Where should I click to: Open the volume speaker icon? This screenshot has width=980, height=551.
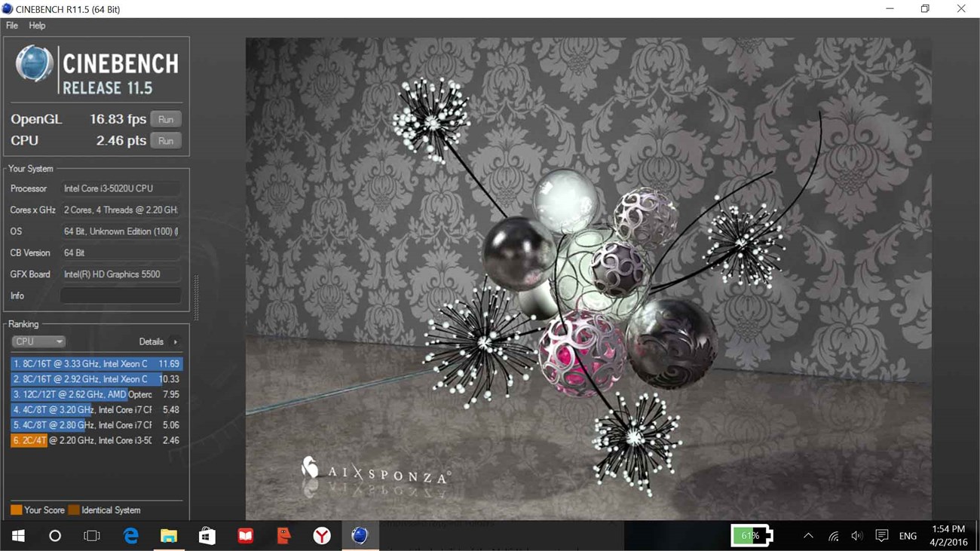pyautogui.click(x=857, y=536)
